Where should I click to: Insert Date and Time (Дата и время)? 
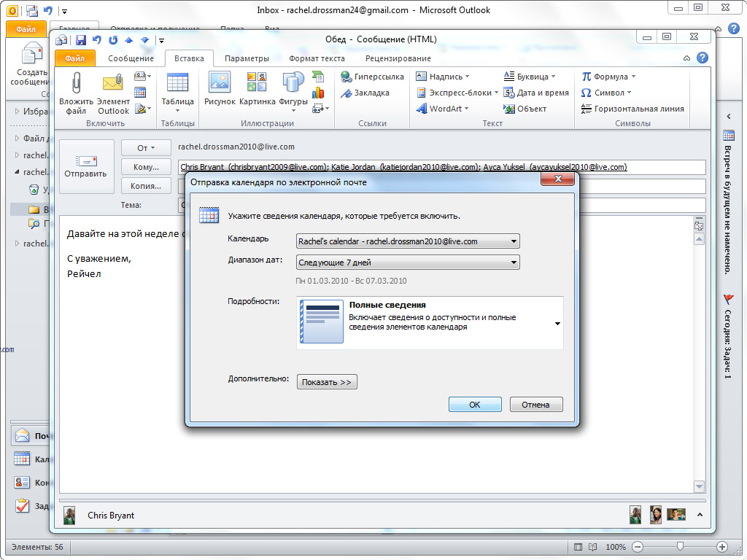pos(536,93)
